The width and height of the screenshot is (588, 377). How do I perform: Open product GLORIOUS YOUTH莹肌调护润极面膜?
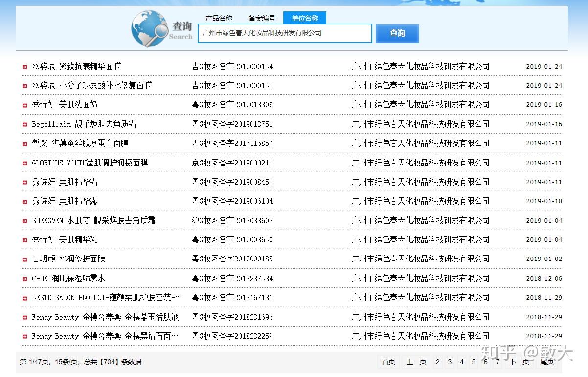90,163
